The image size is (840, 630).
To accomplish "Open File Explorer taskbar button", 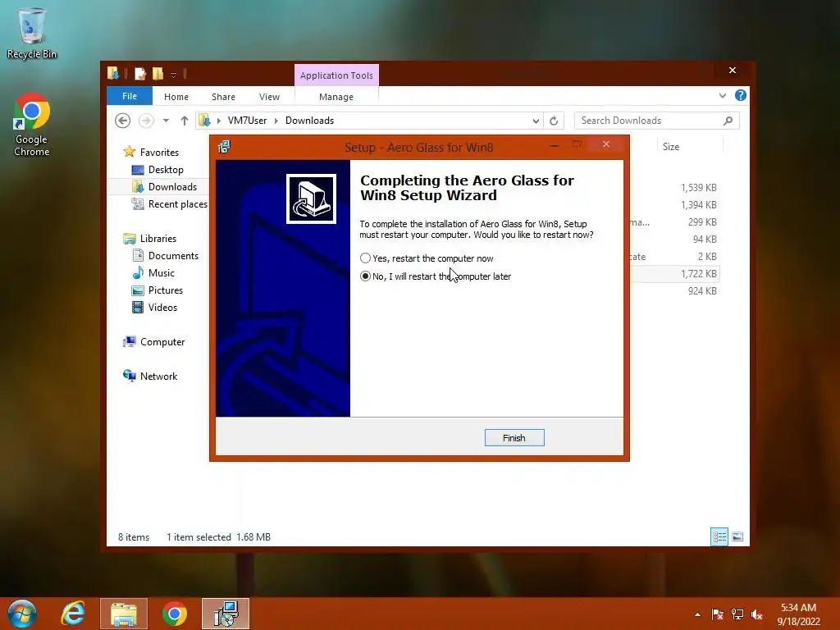I will tap(124, 614).
